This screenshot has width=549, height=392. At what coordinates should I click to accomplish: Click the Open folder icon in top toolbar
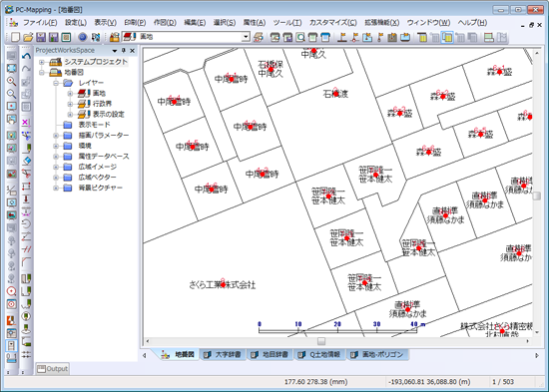(28, 37)
